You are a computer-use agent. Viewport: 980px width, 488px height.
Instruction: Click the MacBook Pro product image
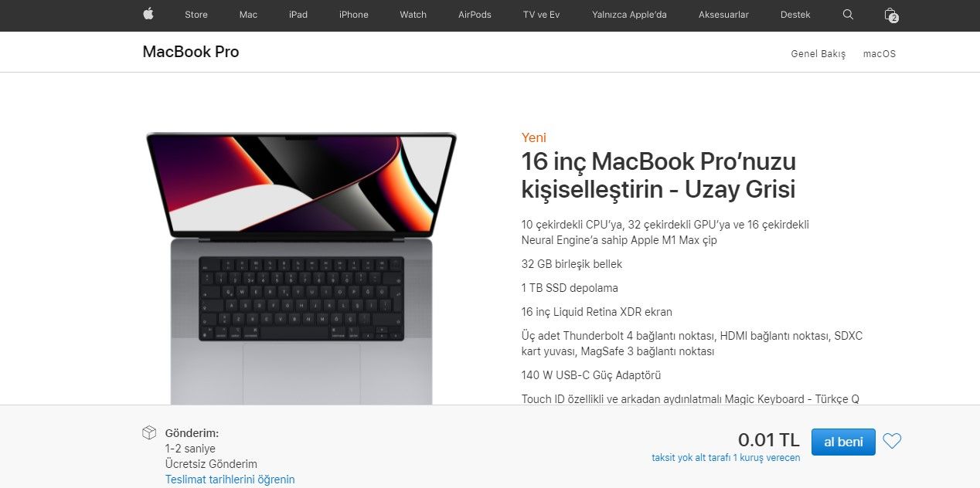point(301,268)
